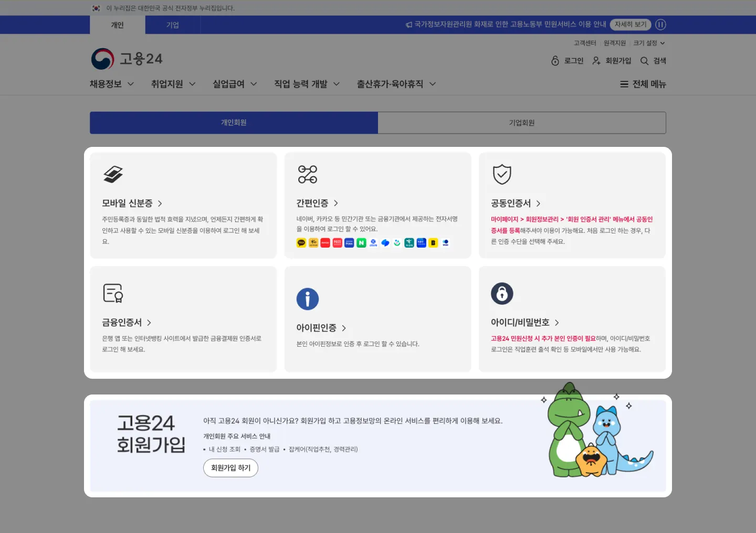
Task: Expand the 채용정보 menu
Action: (x=112, y=84)
